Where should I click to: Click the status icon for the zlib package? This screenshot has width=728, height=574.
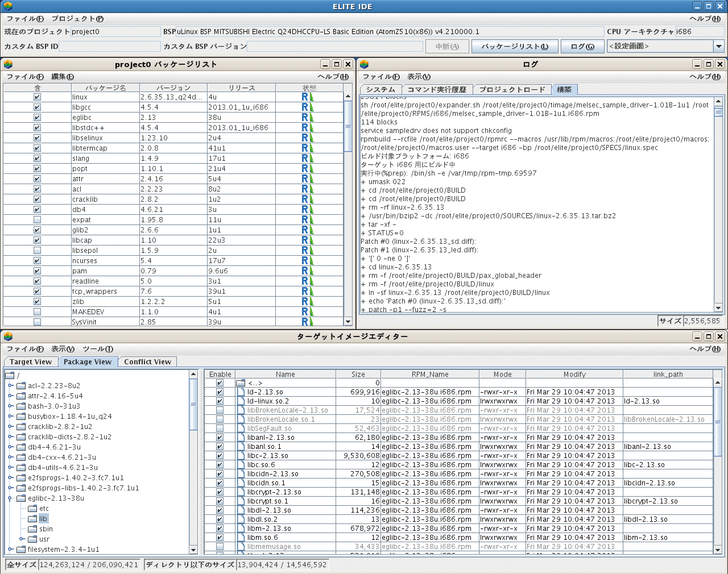(x=308, y=302)
